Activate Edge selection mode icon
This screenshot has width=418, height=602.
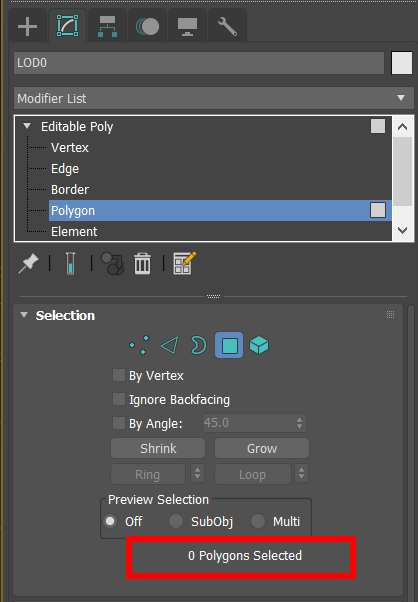point(169,345)
